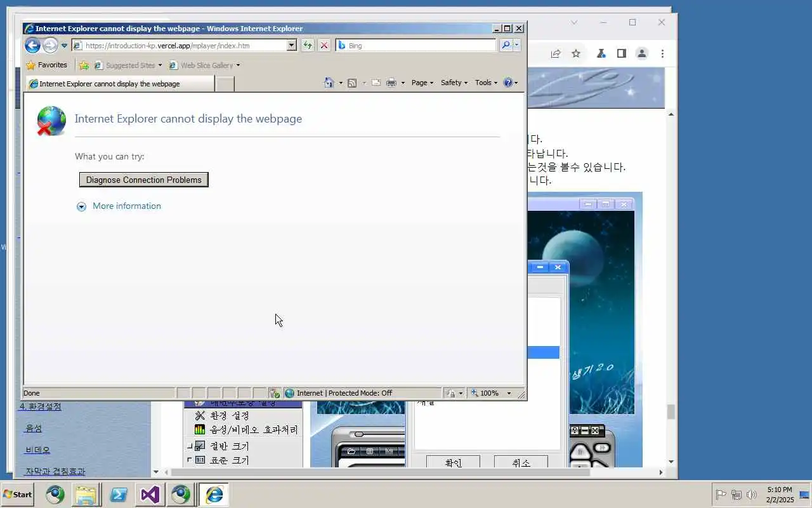Open the Safety menu
This screenshot has height=508, width=812.
pyautogui.click(x=454, y=83)
